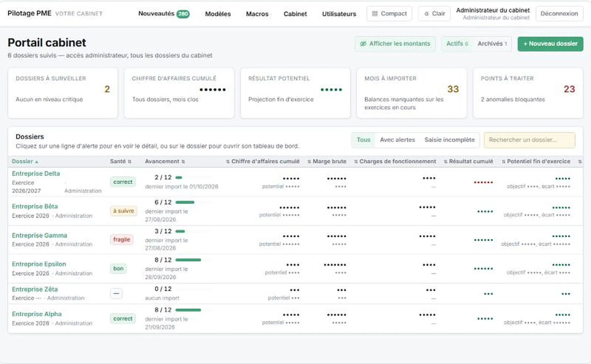Click the Mois à importer card
The image size is (591, 364).
tap(412, 93)
